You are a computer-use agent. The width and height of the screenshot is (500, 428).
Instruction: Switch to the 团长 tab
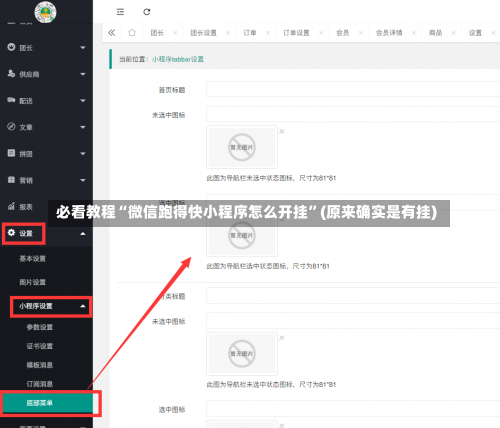click(157, 33)
